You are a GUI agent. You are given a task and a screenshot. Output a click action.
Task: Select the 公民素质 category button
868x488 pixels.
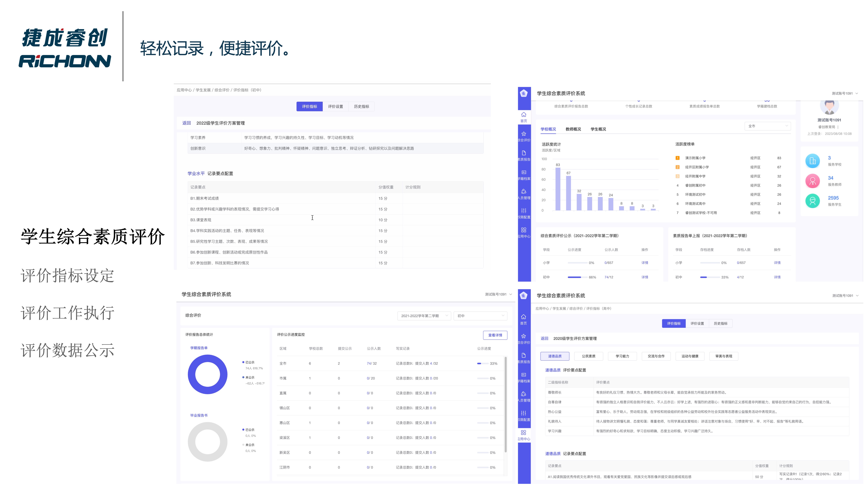(589, 356)
